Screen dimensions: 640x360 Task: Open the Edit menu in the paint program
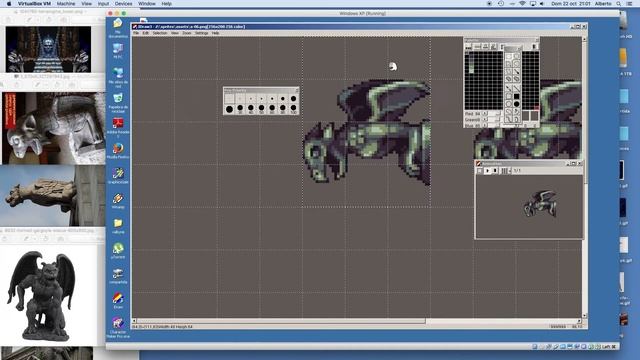pos(145,33)
